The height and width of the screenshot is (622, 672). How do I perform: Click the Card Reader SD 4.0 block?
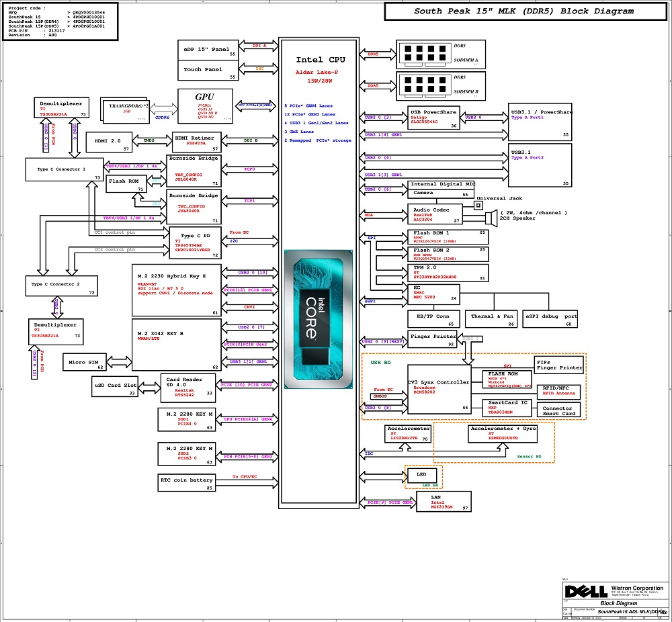(188, 388)
